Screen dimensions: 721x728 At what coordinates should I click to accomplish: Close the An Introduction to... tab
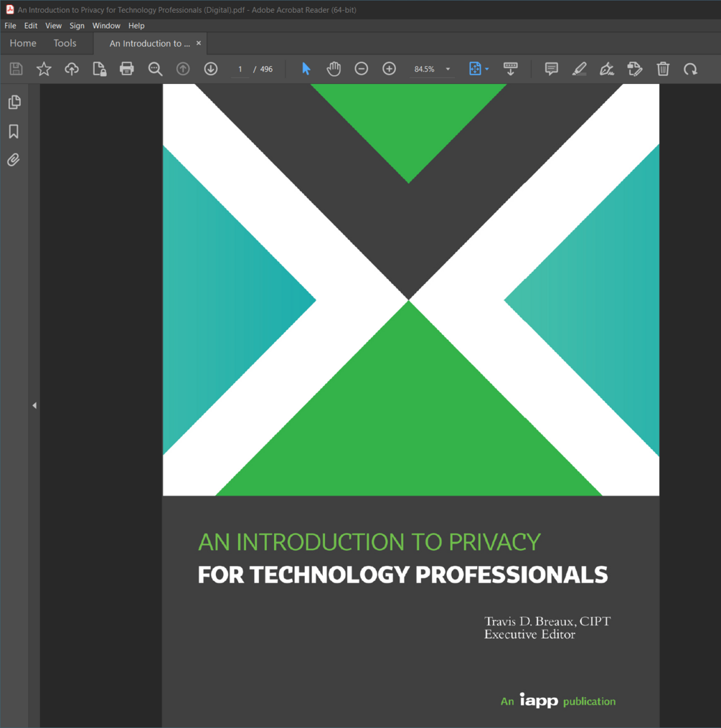point(199,43)
